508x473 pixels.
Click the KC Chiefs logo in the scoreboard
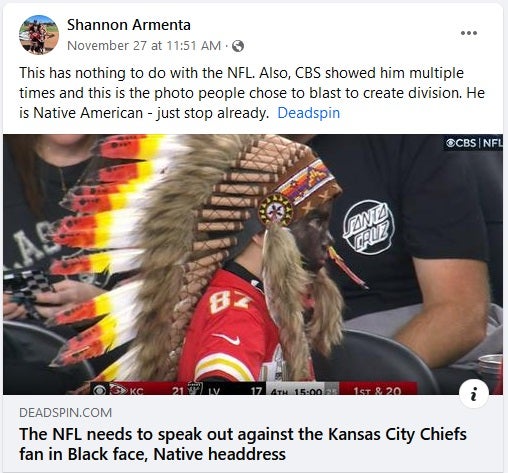(x=118, y=389)
